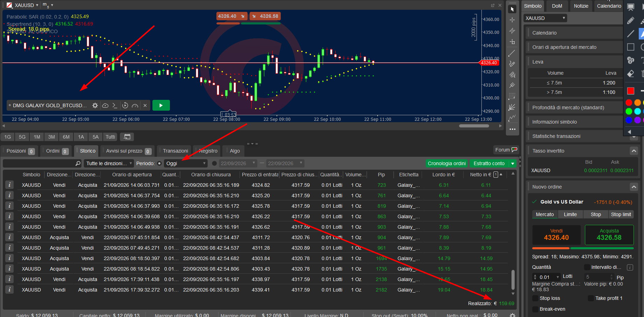This screenshot has height=317, width=644.
Task: Select the custom date range radio button
Action: 215,163
